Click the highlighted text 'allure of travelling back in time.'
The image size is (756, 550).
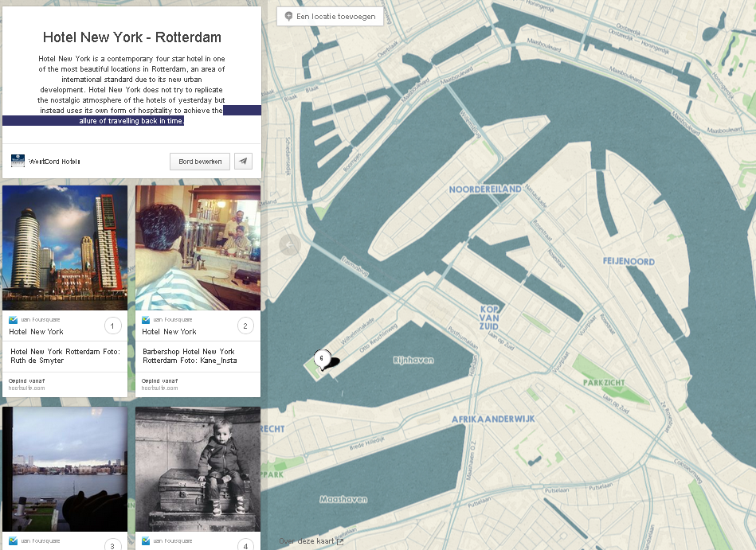pyautogui.click(x=131, y=121)
